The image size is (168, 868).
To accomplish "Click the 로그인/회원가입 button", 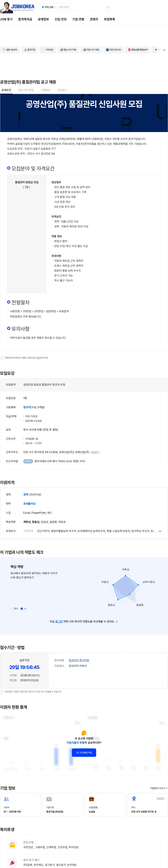I will [x=84, y=752].
